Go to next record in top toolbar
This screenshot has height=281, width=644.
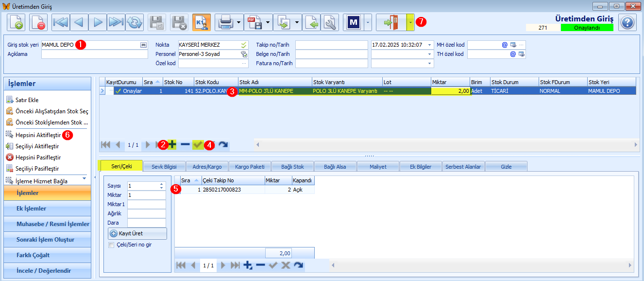(97, 22)
